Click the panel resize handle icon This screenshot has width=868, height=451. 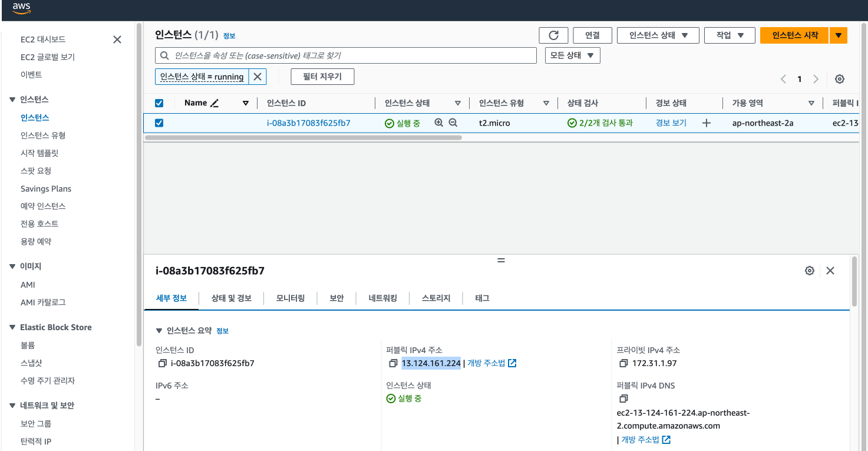tap(501, 260)
